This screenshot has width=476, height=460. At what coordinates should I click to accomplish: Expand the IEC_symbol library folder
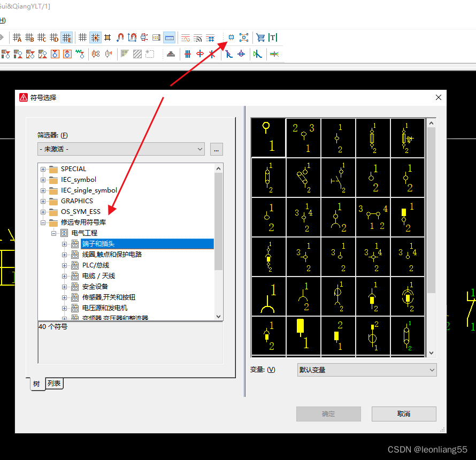43,180
